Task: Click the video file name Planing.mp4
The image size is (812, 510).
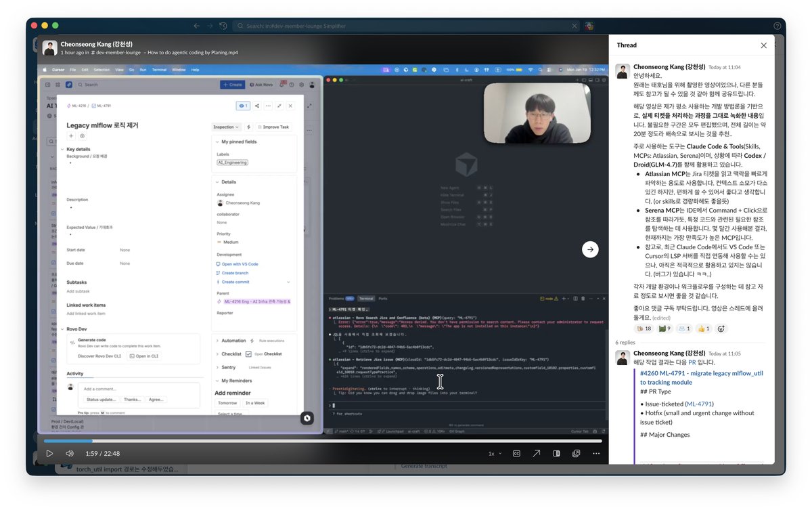Action: click(193, 52)
